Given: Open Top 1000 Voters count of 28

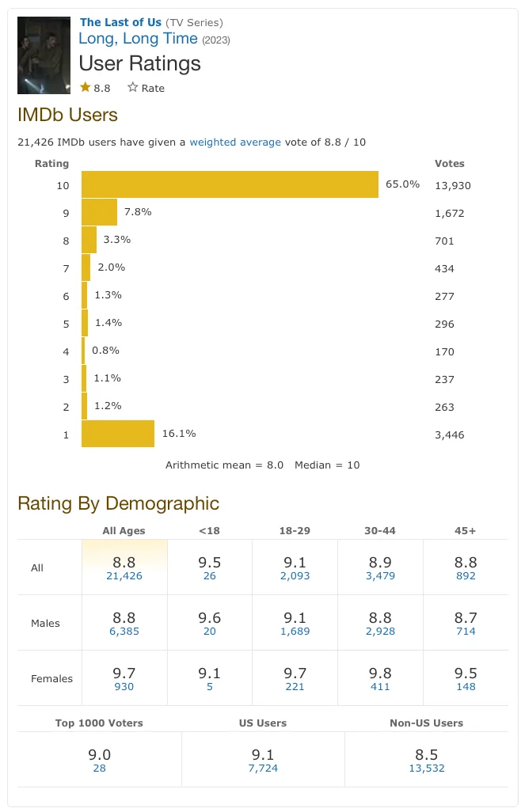Looking at the screenshot, I should coord(99,768).
